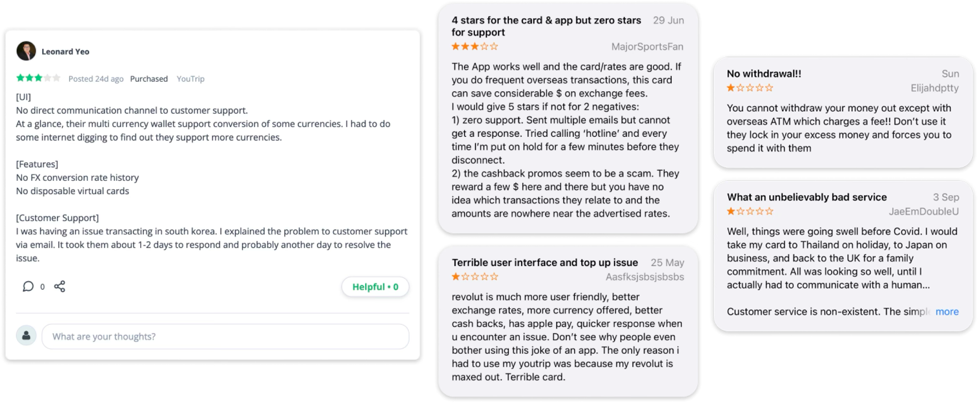Toggle the Purchased badge on Leonard Yeo's review
980x403 pixels.
click(149, 79)
